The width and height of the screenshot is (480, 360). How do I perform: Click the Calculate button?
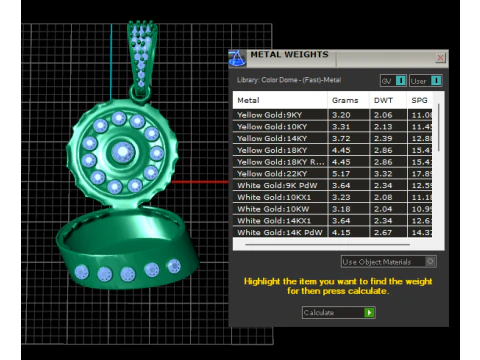click(x=339, y=313)
